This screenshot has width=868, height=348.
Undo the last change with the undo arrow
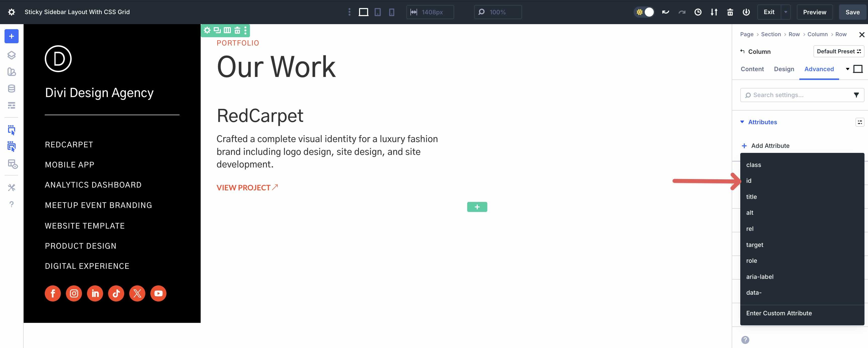point(666,12)
